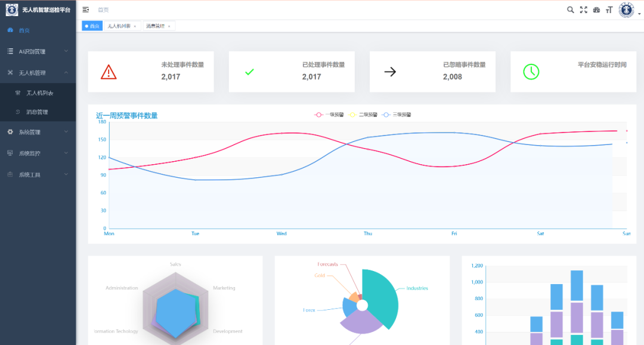Open the 已处理事件数量 card

(x=292, y=72)
